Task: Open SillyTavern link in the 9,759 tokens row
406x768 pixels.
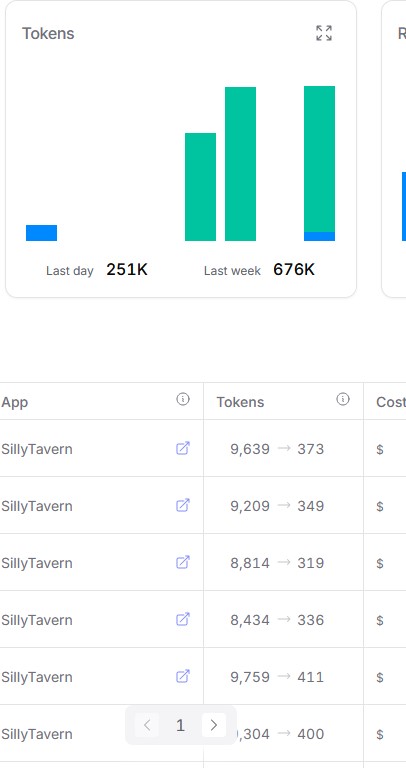Action: (x=183, y=676)
